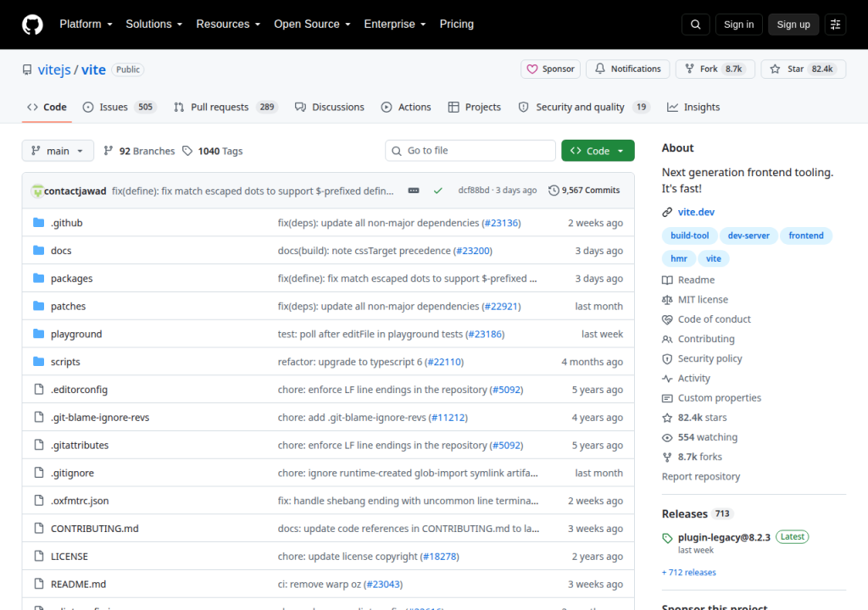Click the heart-hand icon beside Code of conduct
868x610 pixels.
pyautogui.click(x=667, y=319)
